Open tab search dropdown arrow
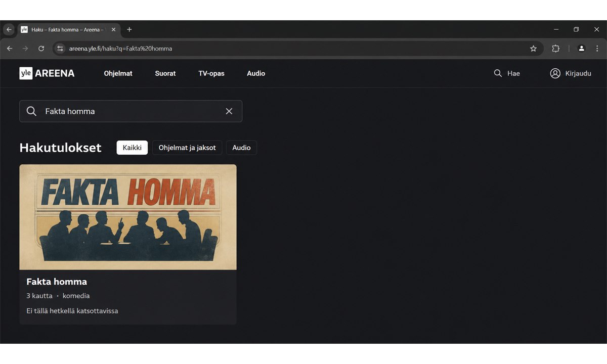 coord(9,29)
